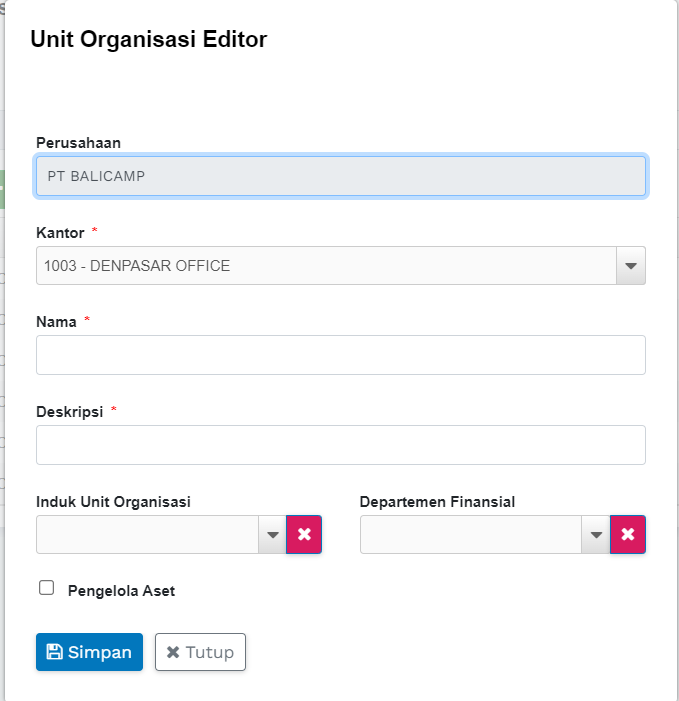Click inside the Departemen Finansial combo box

click(x=471, y=535)
